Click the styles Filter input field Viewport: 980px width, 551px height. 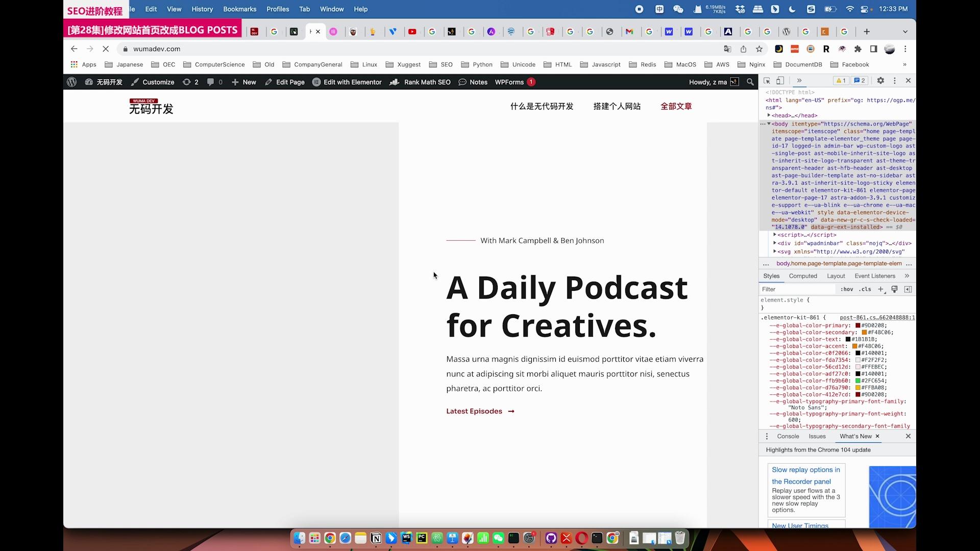(798, 289)
